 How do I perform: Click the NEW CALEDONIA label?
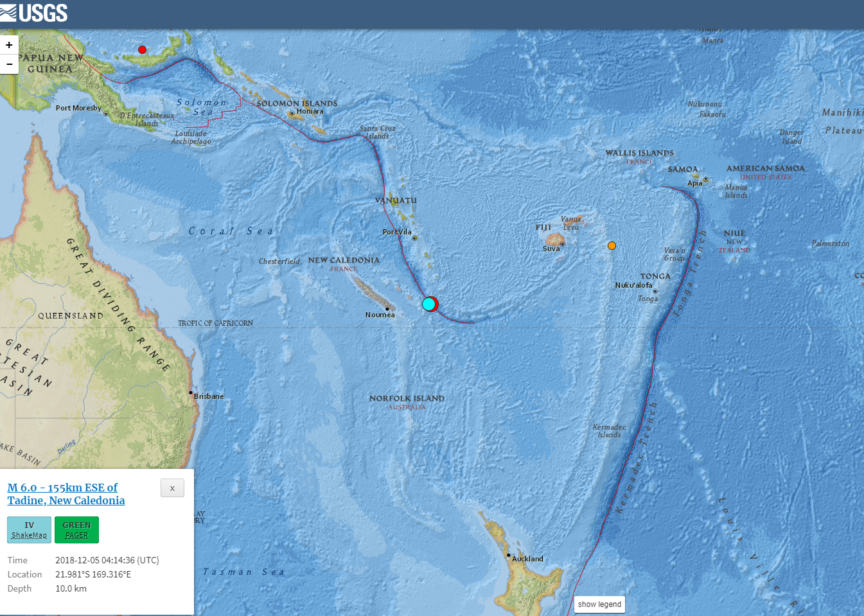click(344, 260)
